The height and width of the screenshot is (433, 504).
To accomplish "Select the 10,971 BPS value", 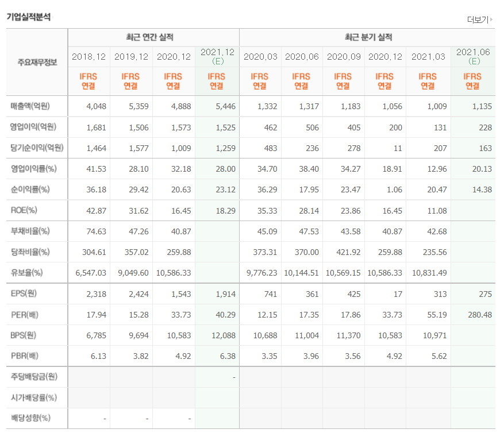I will point(435,335).
